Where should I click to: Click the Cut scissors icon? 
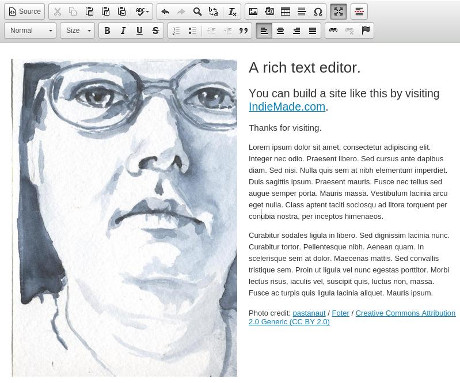57,12
